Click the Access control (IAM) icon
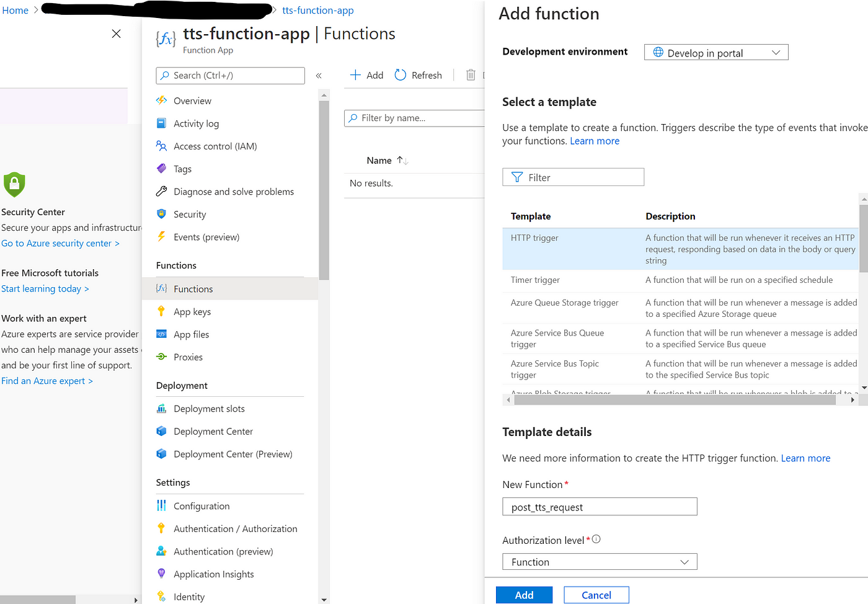868x604 pixels. 161,146
